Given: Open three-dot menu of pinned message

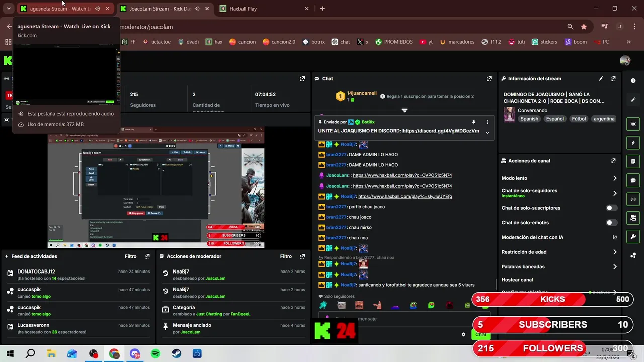Looking at the screenshot, I should pos(487,122).
